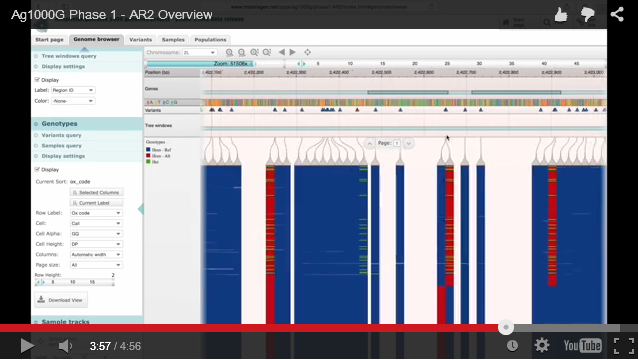Click the Het green legend swatch

tap(148, 162)
